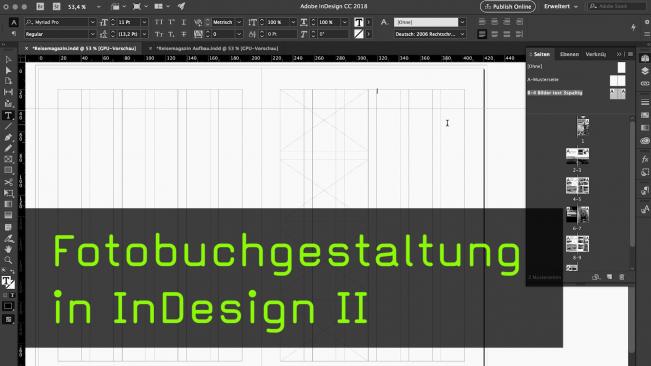Open Adobe Bridge from the Br icon
This screenshot has height=366, width=651.
[x=40, y=7]
